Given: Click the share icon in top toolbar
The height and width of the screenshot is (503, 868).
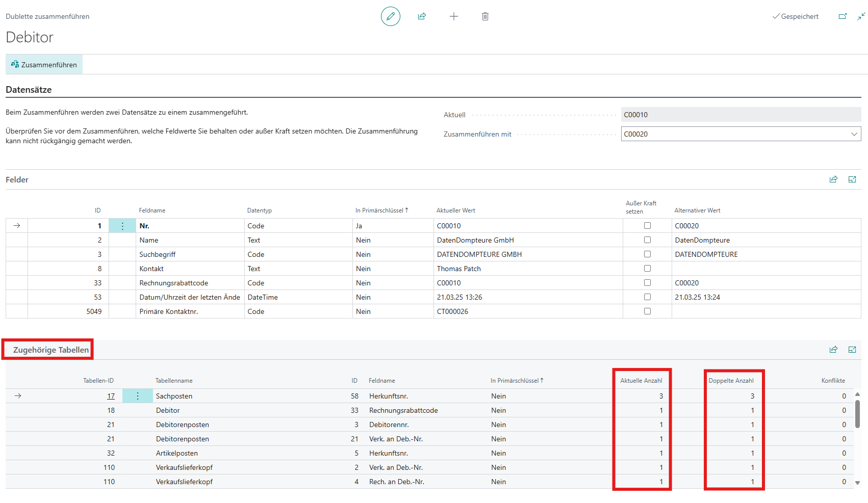Looking at the screenshot, I should click(422, 16).
